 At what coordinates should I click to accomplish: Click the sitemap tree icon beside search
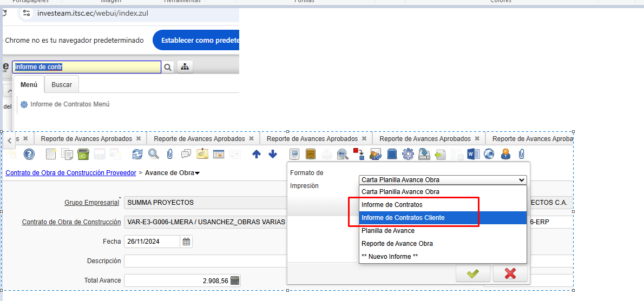click(185, 67)
